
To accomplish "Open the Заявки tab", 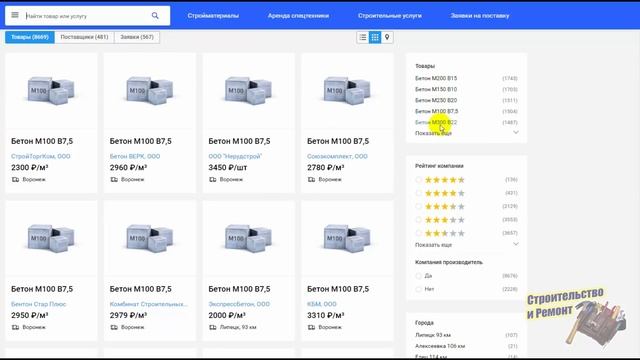I will pyautogui.click(x=137, y=37).
